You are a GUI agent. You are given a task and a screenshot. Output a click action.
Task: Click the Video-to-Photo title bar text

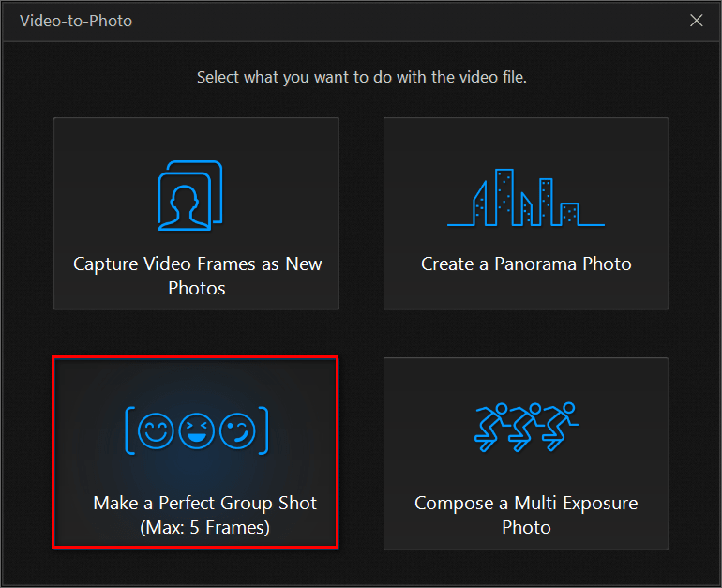click(76, 21)
